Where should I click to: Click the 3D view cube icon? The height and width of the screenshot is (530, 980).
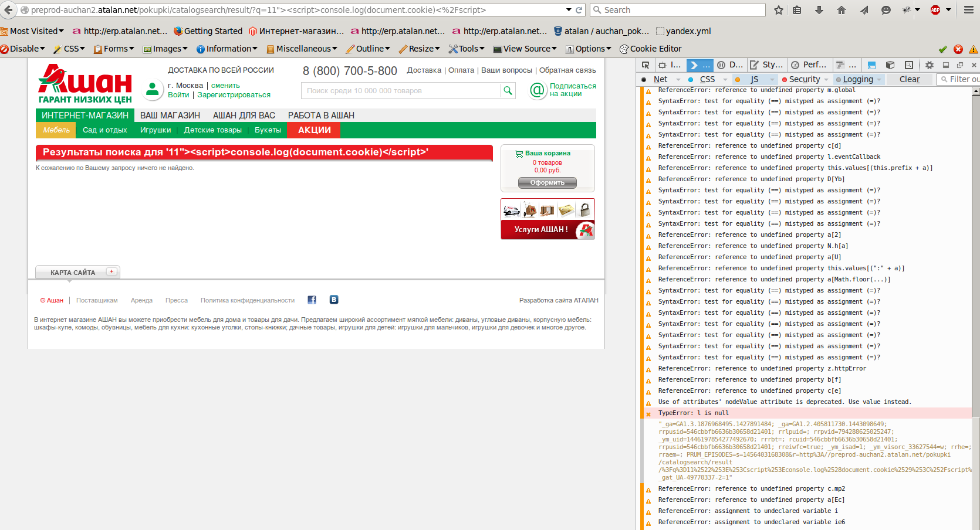point(890,65)
